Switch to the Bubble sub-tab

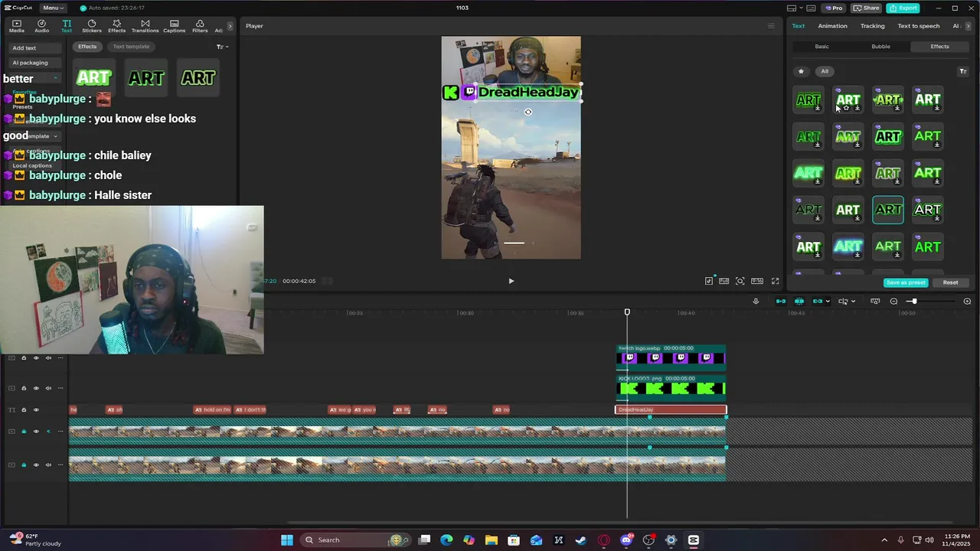click(880, 47)
